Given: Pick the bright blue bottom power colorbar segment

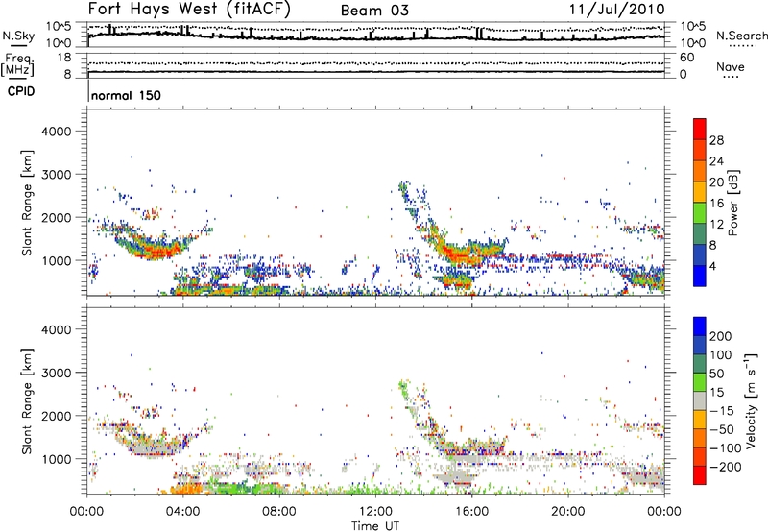Looking at the screenshot, I should tap(700, 276).
